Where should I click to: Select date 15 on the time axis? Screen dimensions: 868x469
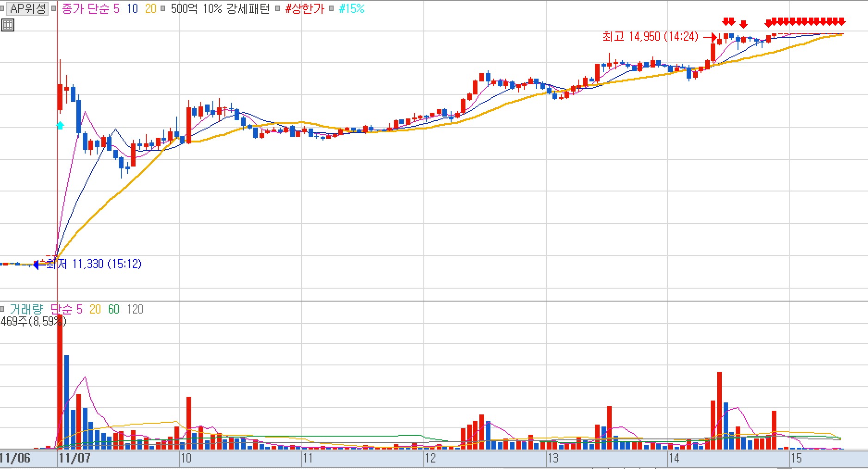[x=796, y=458]
